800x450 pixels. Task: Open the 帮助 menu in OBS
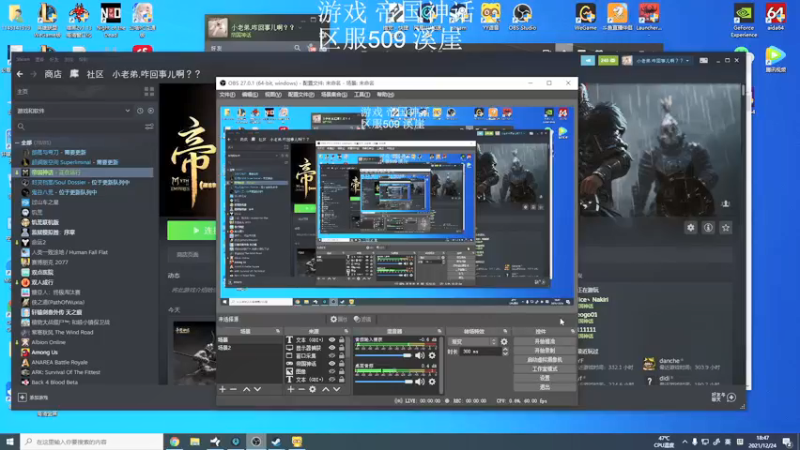click(x=385, y=94)
